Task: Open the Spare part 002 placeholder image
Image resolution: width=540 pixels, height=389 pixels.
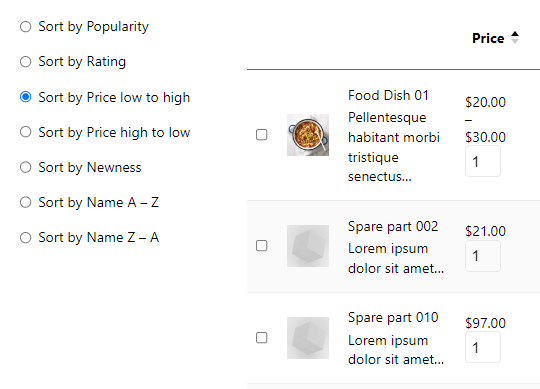Action: 308,246
